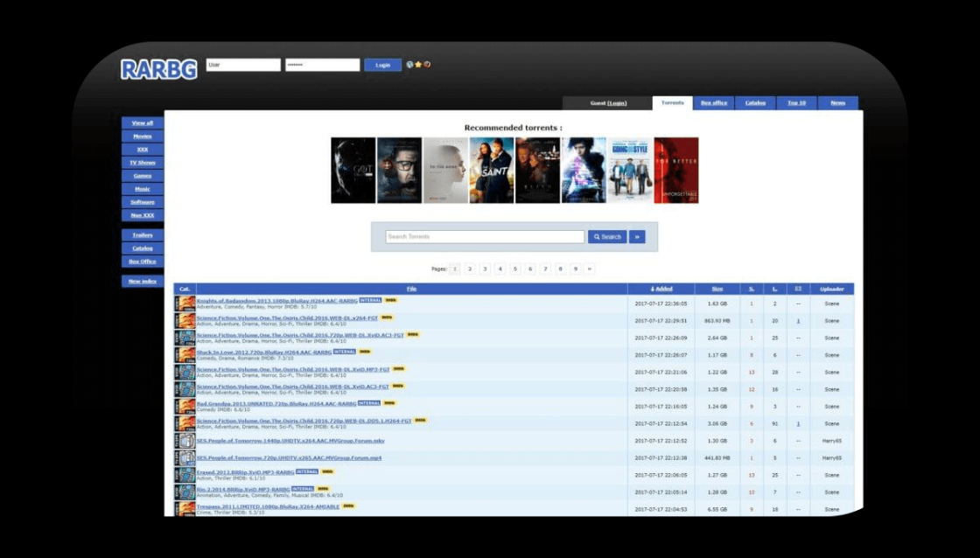This screenshot has width=980, height=558.
Task: Open The Saint recommended poster
Action: [492, 171]
